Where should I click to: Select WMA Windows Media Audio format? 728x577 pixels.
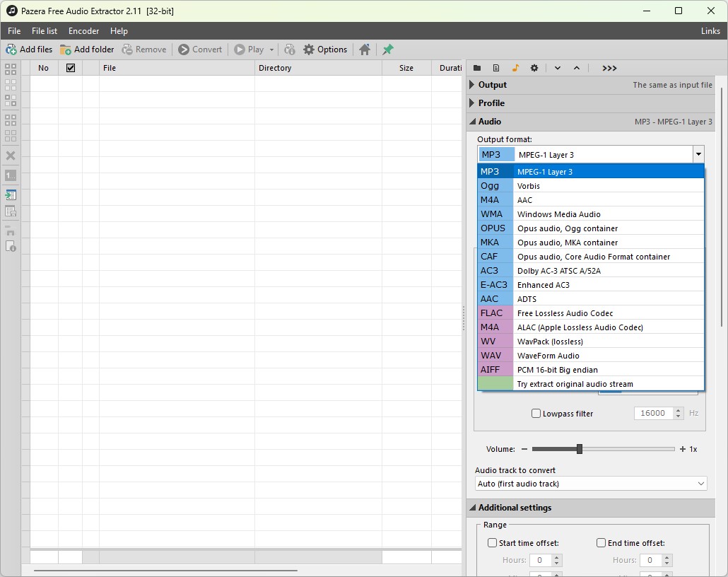coord(591,214)
